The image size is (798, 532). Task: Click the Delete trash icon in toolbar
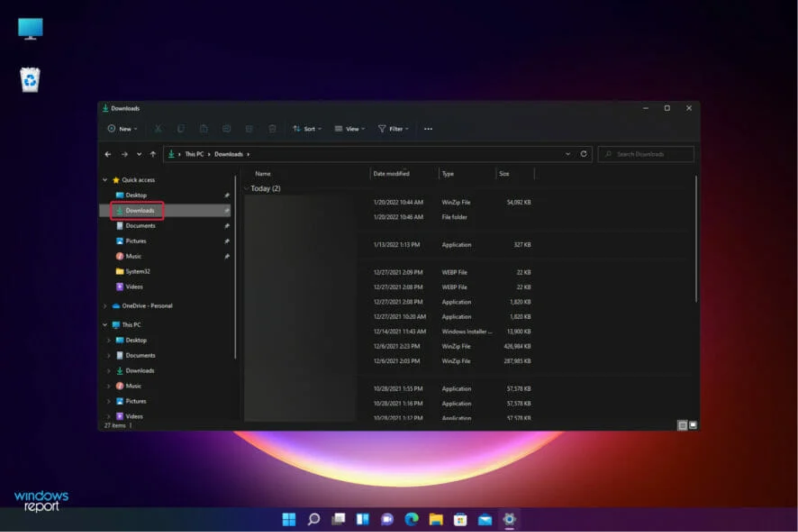coord(272,129)
